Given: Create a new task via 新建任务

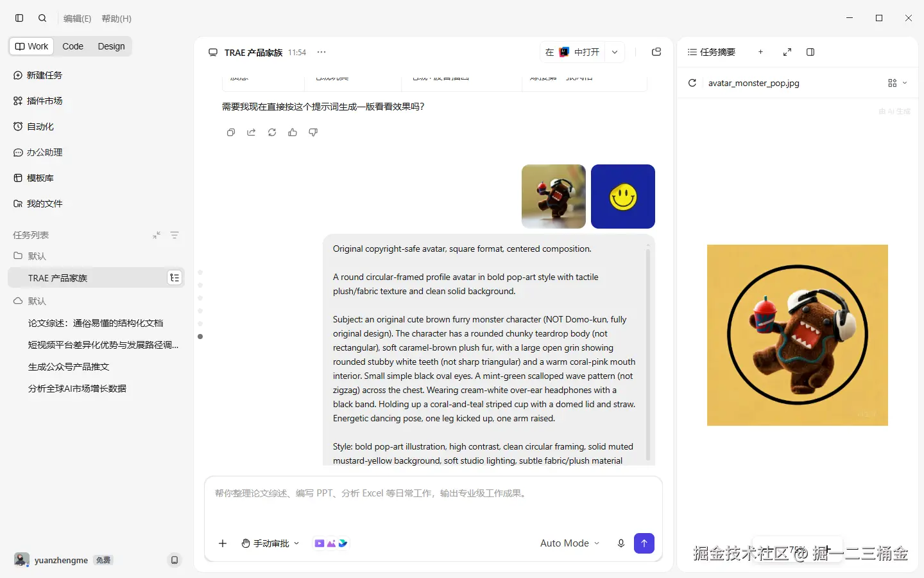Looking at the screenshot, I should 38,75.
